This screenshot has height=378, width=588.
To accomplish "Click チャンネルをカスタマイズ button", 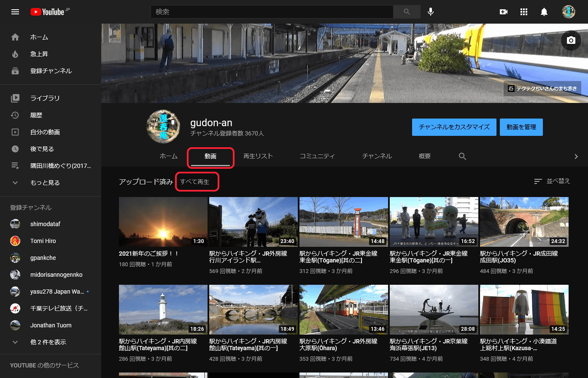I will click(454, 127).
